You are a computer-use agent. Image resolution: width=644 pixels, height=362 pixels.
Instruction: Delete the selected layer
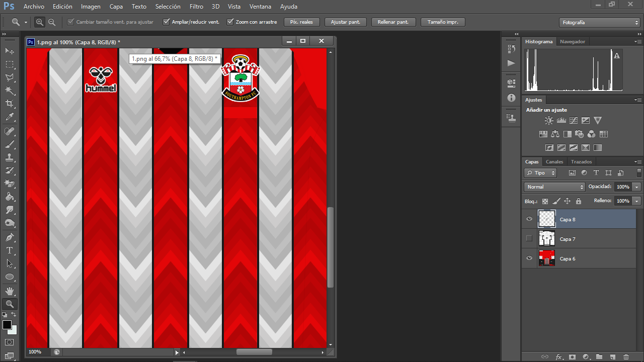[x=626, y=356]
